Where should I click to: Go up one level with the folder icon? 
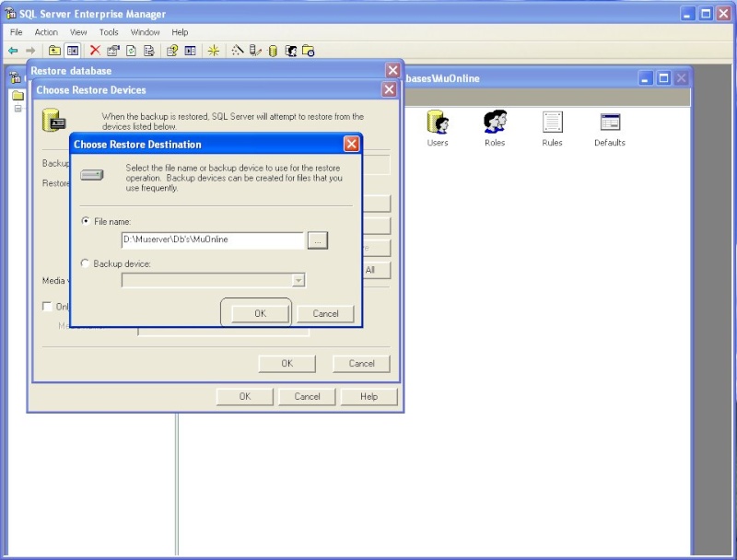(x=54, y=51)
